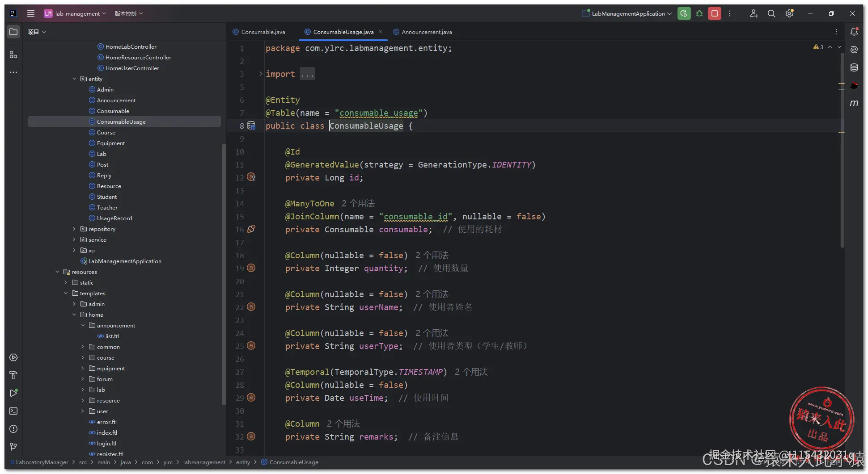Image resolution: width=868 pixels, height=474 pixels.
Task: Open LabManagementApplication in the project tree
Action: [124, 261]
